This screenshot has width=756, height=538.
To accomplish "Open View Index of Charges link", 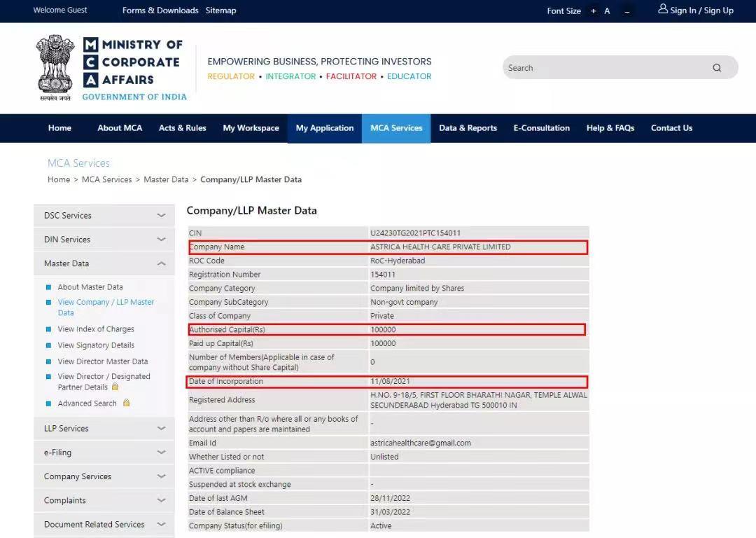I will 96,329.
